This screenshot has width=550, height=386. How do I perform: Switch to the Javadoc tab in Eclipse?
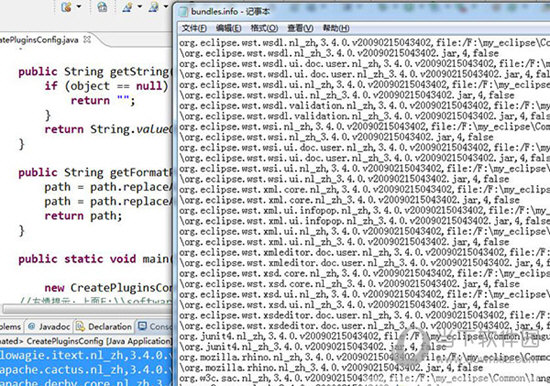[x=49, y=326]
